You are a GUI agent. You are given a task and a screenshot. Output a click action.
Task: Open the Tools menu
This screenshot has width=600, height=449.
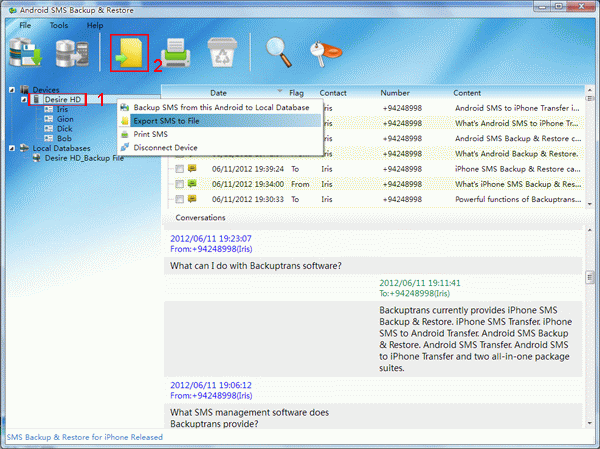(59, 25)
